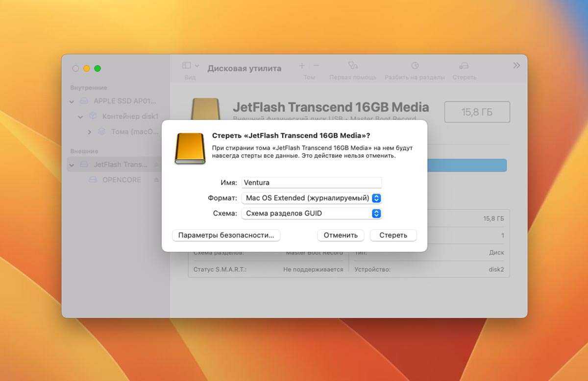Image resolution: width=588 pixels, height=381 pixels.
Task: Eject the OPENCORE volume
Action: [x=156, y=180]
